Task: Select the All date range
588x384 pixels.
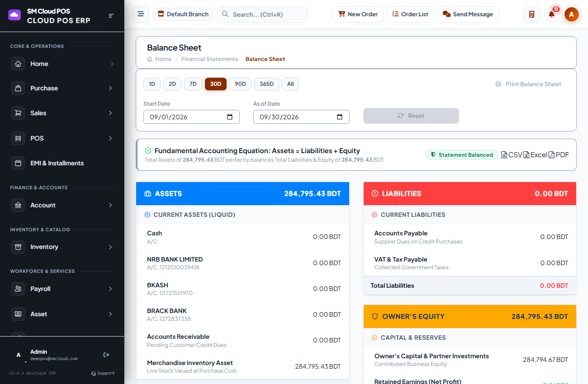Action: [290, 84]
